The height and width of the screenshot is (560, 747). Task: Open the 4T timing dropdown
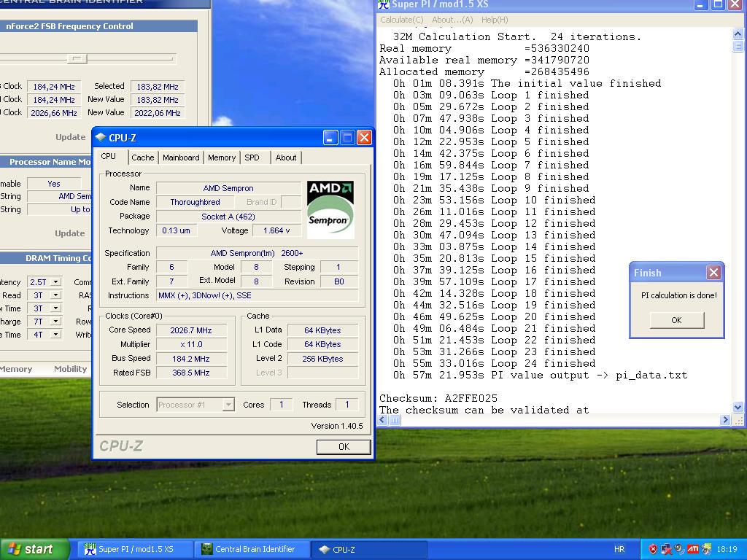point(55,334)
